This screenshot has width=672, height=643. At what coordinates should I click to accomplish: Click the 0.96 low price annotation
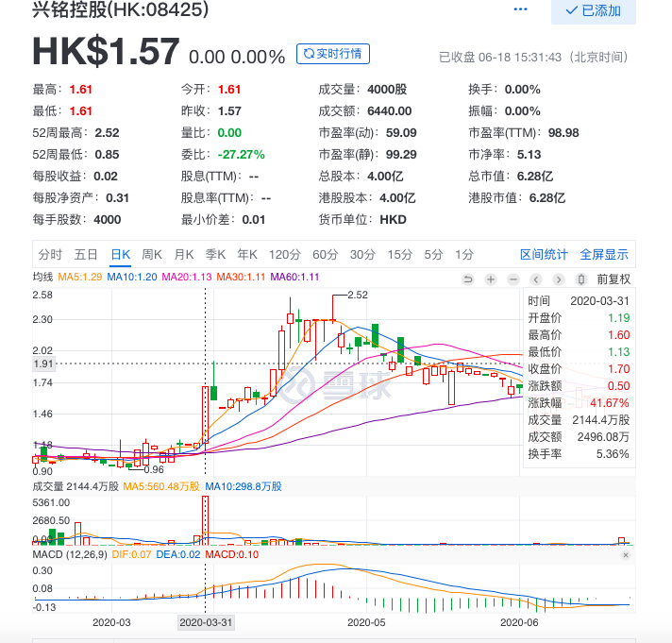(x=154, y=469)
